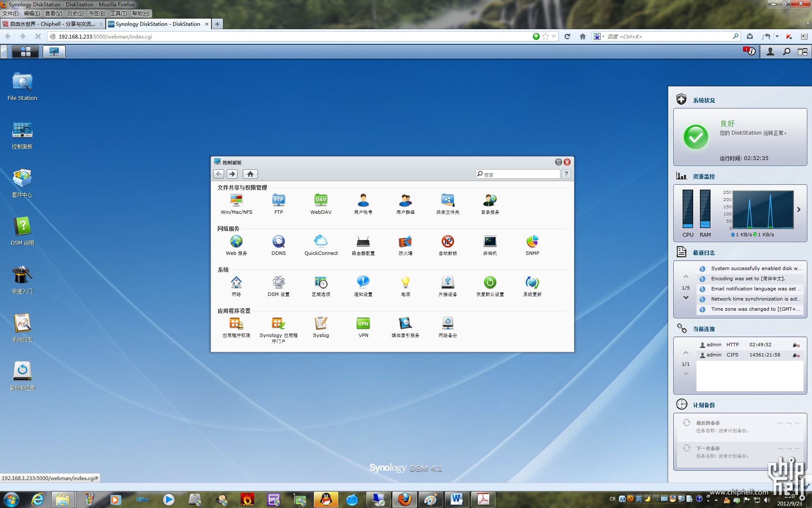This screenshot has height=508, width=812.
Task: Open 终端机 terminal settings
Action: pyautogui.click(x=490, y=245)
